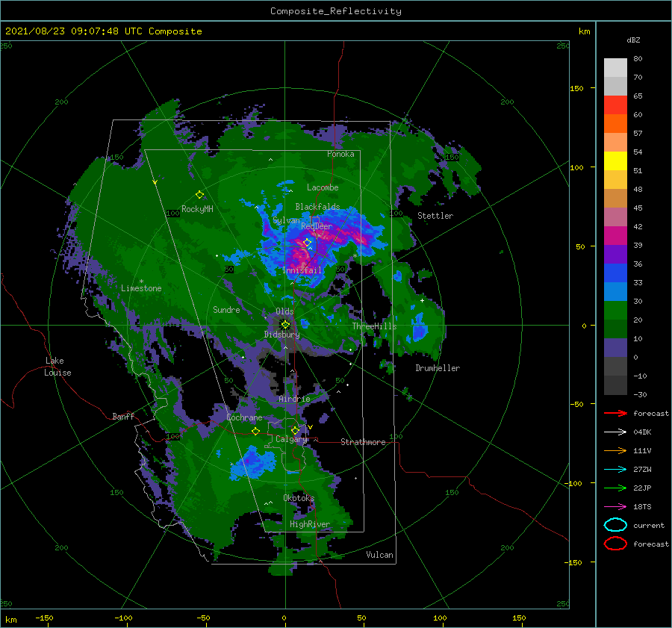
Task: Pick the bright green 20-30 dBZ swatch
Action: 615,310
